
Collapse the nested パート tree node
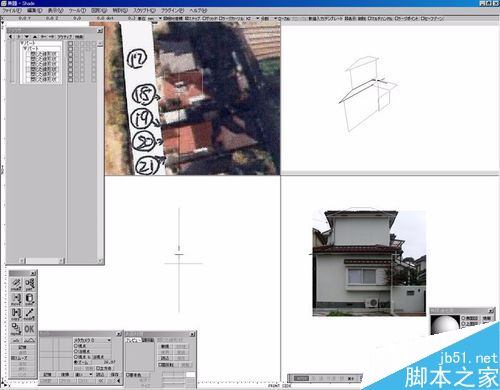25,48
